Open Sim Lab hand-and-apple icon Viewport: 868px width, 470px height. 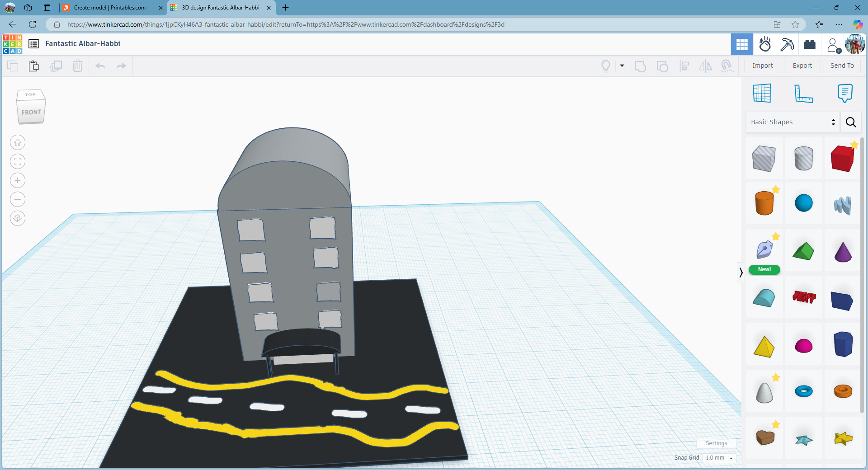(765, 44)
